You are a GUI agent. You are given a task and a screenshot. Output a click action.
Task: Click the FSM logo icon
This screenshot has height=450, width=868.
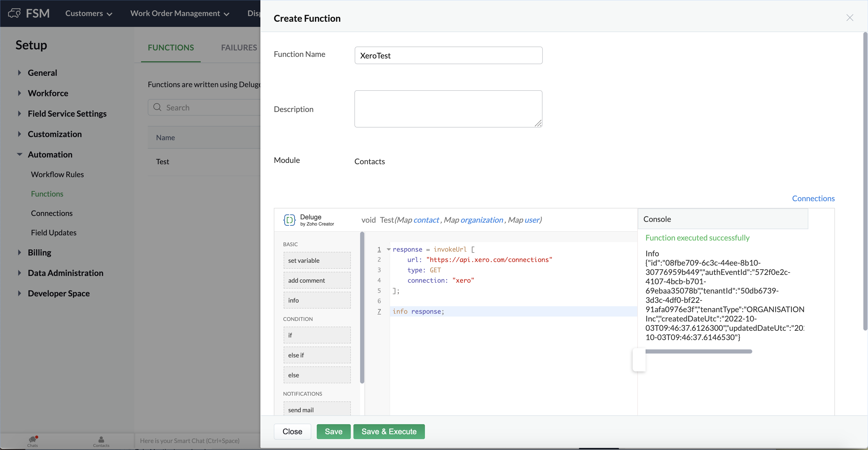pyautogui.click(x=14, y=13)
